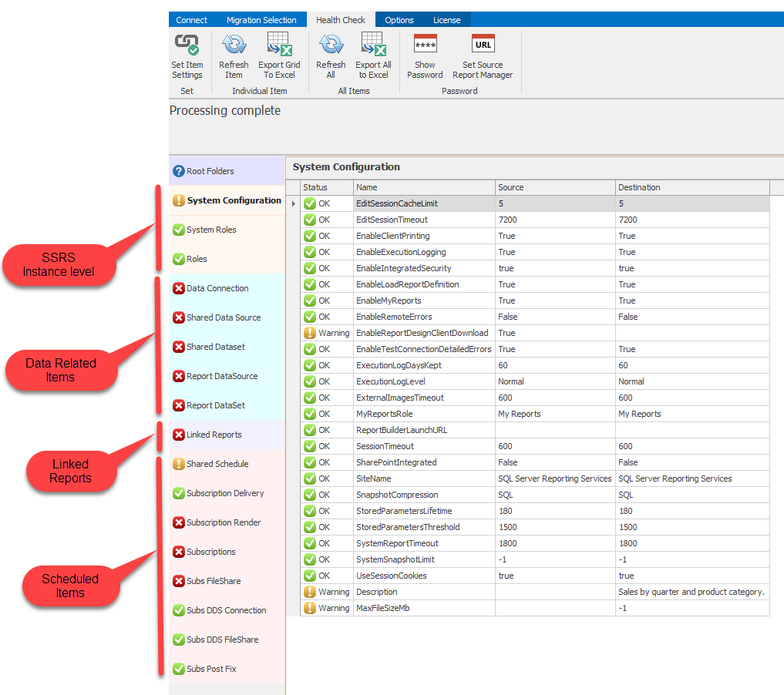Select ExecutionLogLevel name cell
Screen dimensions: 784x695
(424, 381)
